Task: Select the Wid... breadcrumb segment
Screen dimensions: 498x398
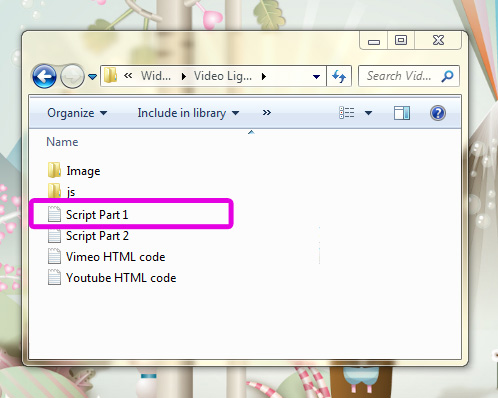Action: tap(156, 76)
